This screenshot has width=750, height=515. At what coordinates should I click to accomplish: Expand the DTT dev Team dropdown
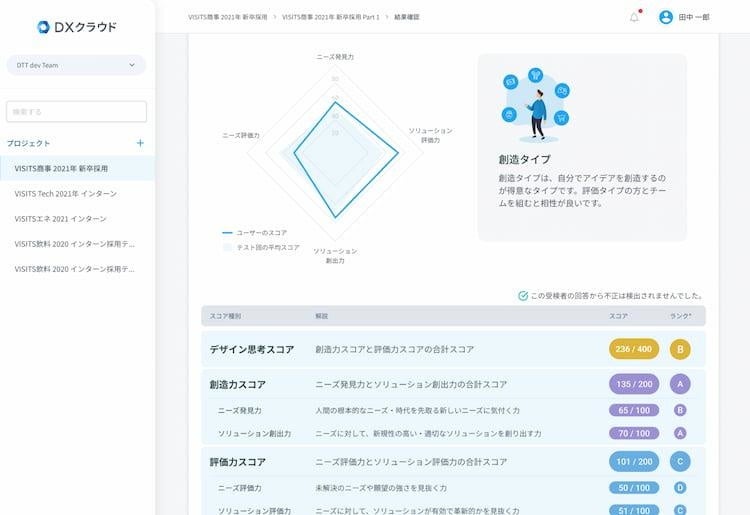(x=76, y=65)
